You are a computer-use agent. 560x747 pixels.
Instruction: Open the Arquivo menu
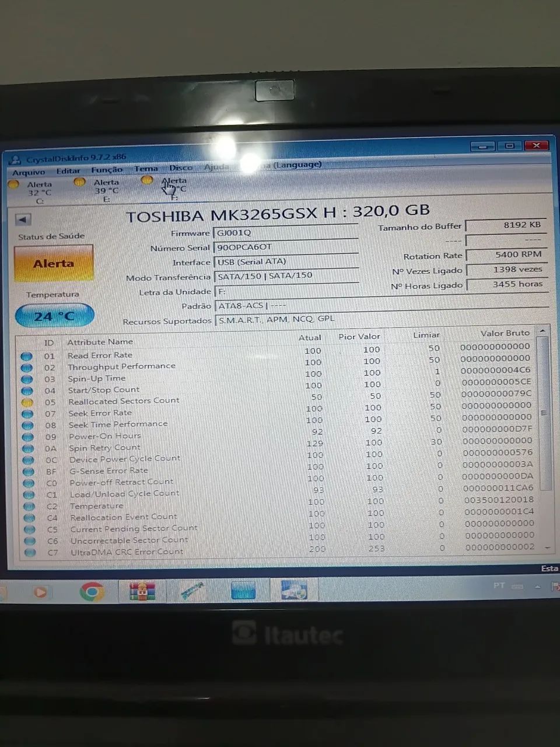click(x=29, y=172)
